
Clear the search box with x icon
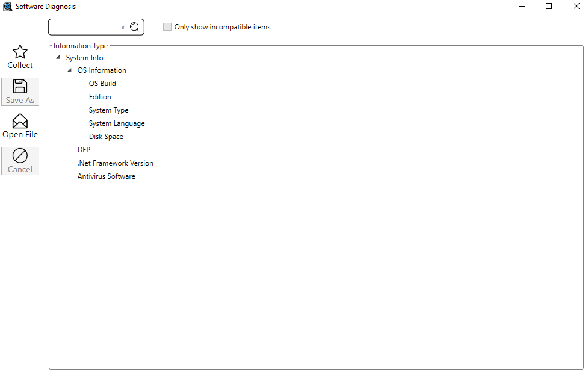pos(123,28)
